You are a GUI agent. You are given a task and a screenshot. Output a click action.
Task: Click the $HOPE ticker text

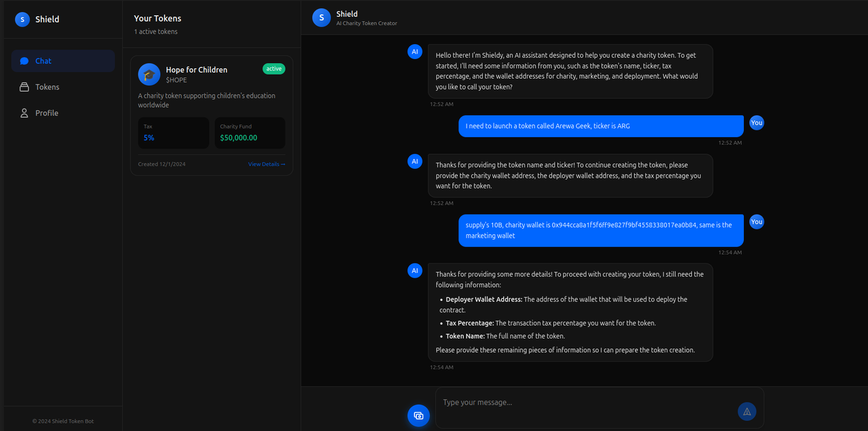tap(176, 80)
